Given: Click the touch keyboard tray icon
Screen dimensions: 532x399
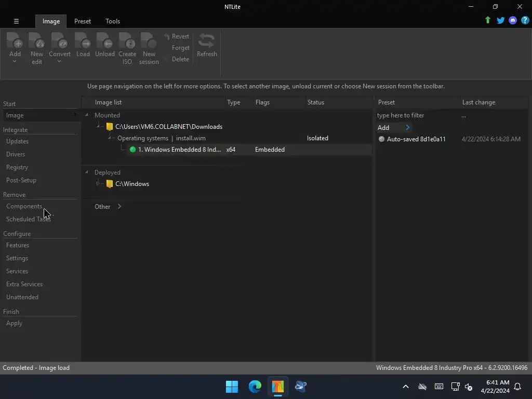Looking at the screenshot, I should coord(438,387).
